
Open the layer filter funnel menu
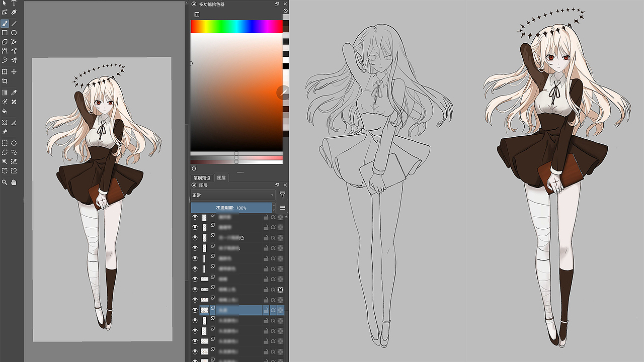(x=282, y=195)
